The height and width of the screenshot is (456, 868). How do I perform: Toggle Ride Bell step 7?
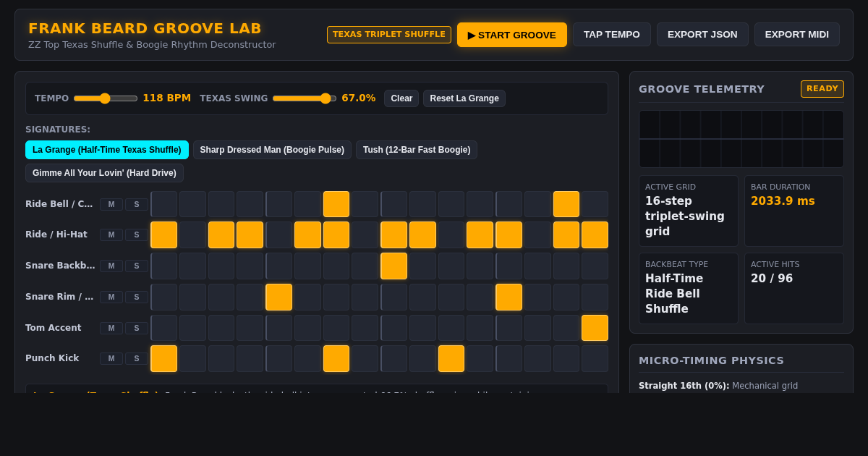point(336,204)
